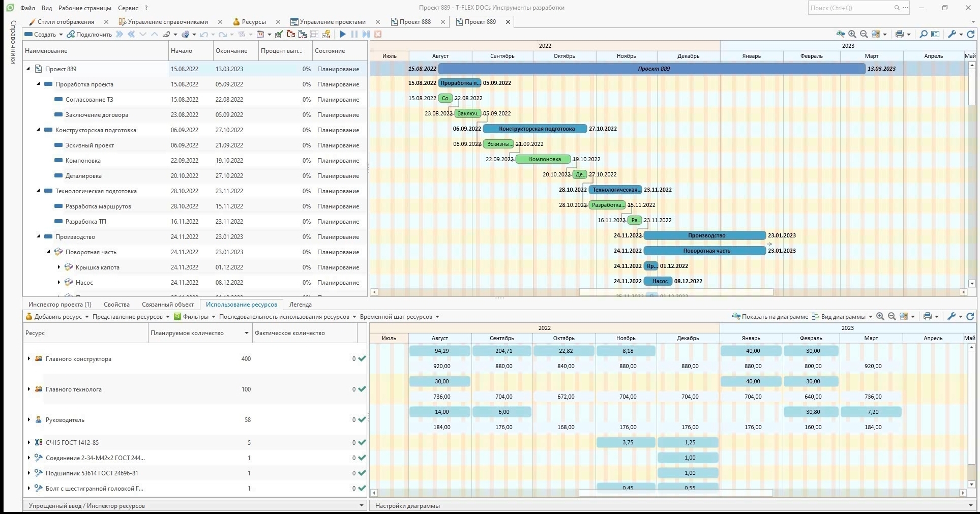The image size is (980, 514).
Task: Click the printer icon in resource toolbar
Action: coord(928,317)
